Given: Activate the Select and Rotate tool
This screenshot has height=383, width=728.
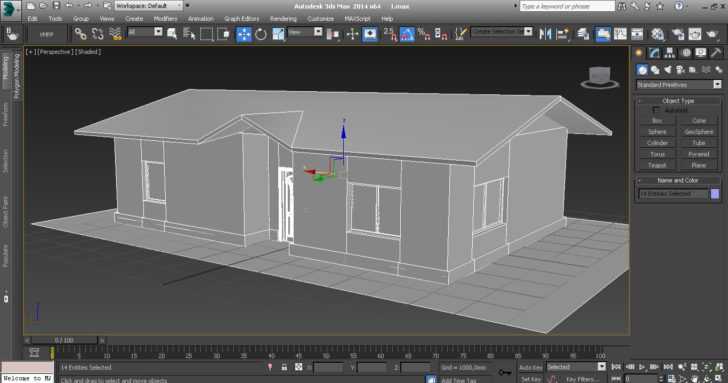Looking at the screenshot, I should click(x=261, y=34).
